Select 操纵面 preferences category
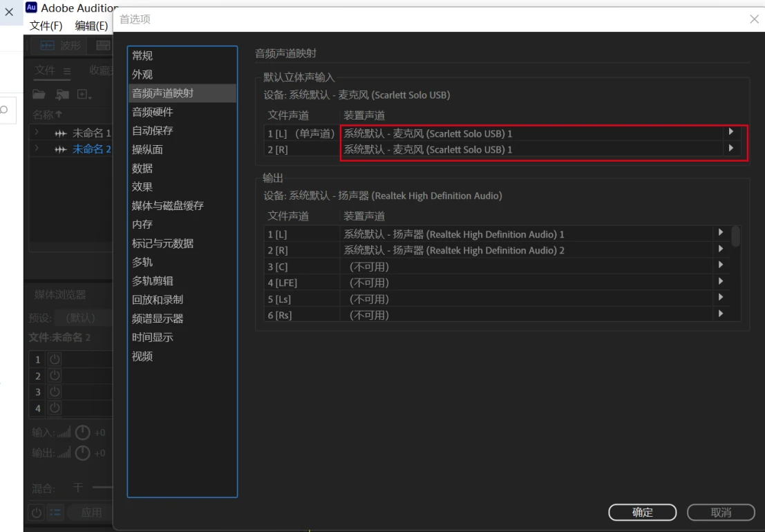Screen dimensions: 765x532 (182, 150)
